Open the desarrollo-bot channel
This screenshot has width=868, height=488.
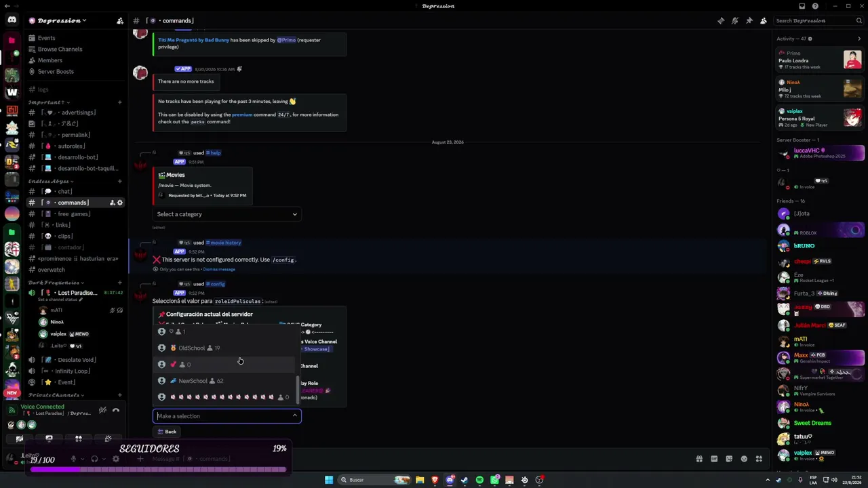(76, 157)
